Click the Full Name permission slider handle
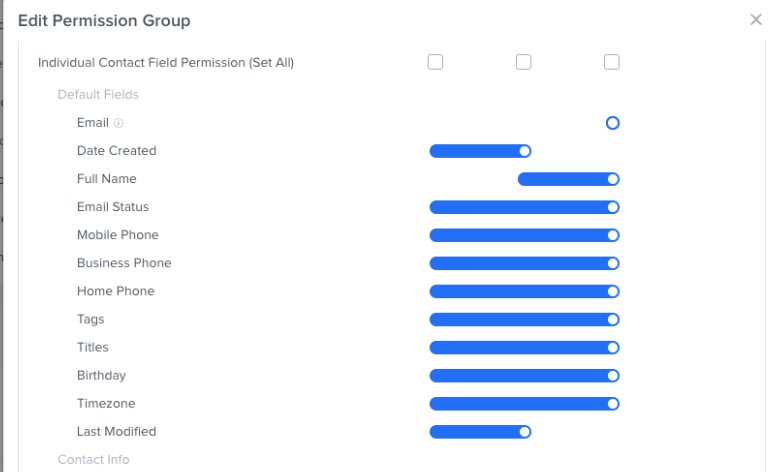771x472 pixels. [613, 179]
